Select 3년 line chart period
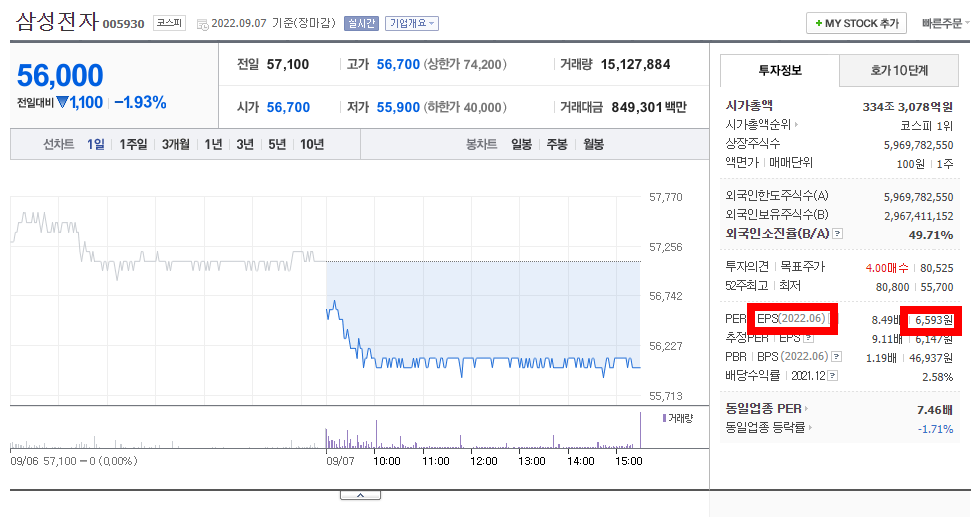 [245, 145]
